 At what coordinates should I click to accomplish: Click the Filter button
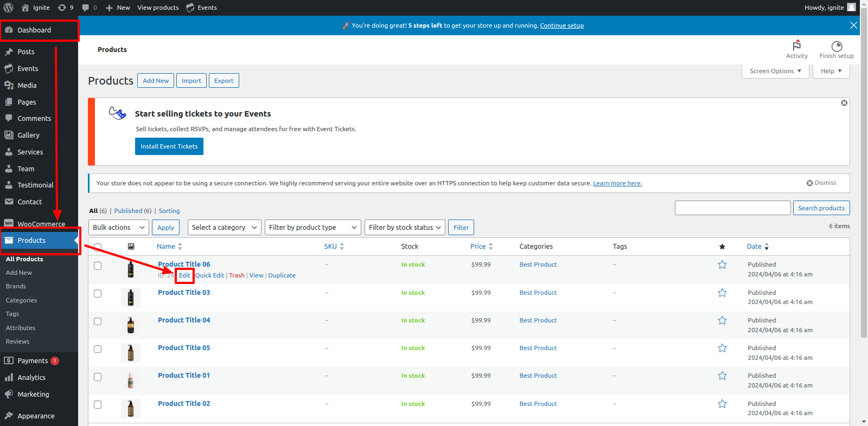(461, 228)
